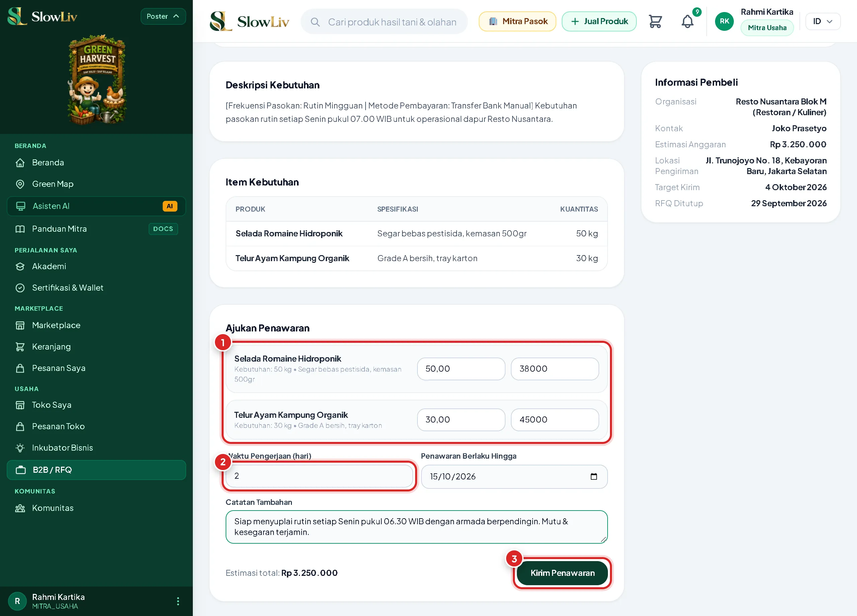The height and width of the screenshot is (616, 857).
Task: Go to Beranda in sidebar
Action: click(x=96, y=162)
